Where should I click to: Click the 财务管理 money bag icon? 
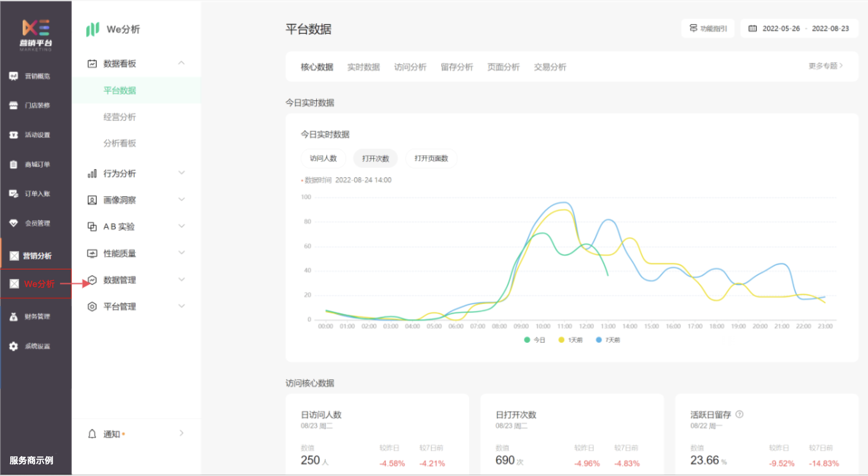[x=14, y=317]
